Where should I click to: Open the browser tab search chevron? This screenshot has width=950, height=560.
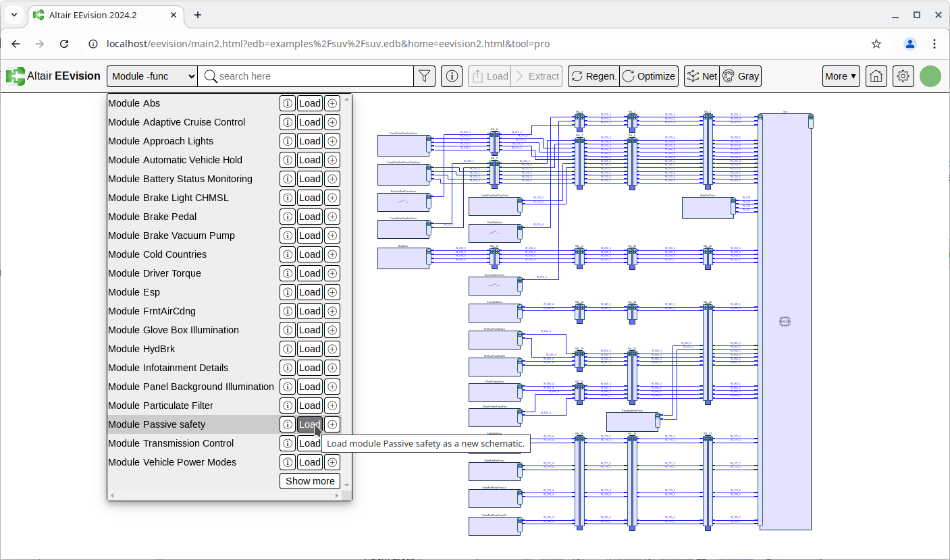pos(14,15)
